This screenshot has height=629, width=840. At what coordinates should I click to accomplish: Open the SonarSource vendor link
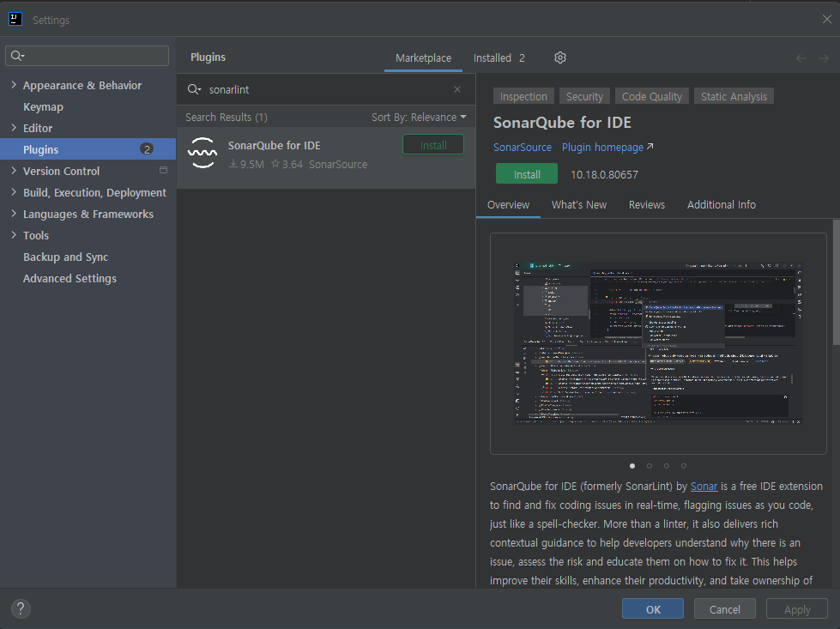[523, 148]
